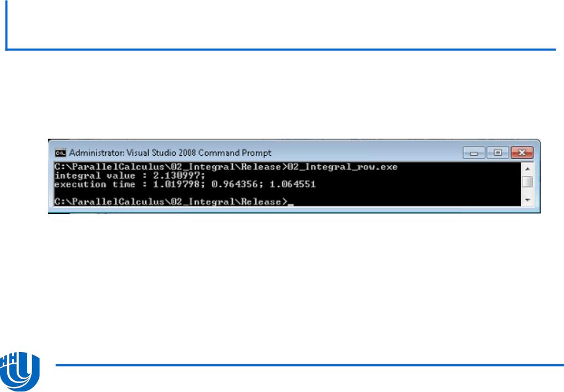564x392 pixels.
Task: Click the bottom Release> prompt path
Action: [171, 202]
